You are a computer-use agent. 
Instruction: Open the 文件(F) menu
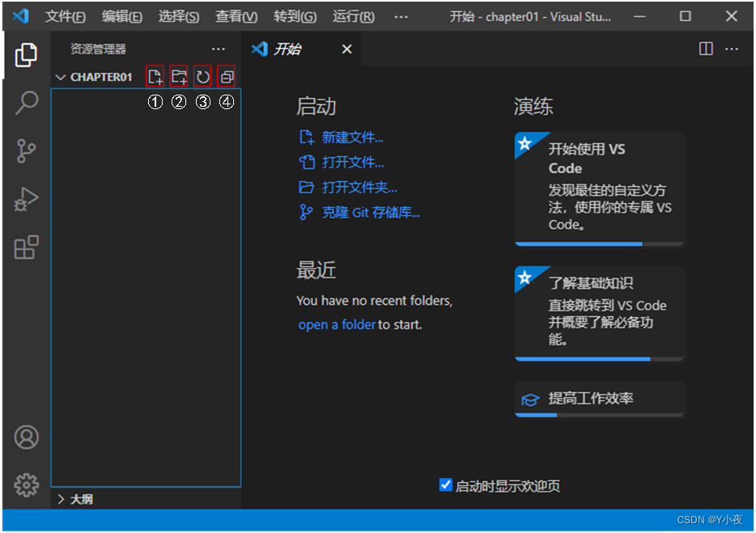(65, 16)
